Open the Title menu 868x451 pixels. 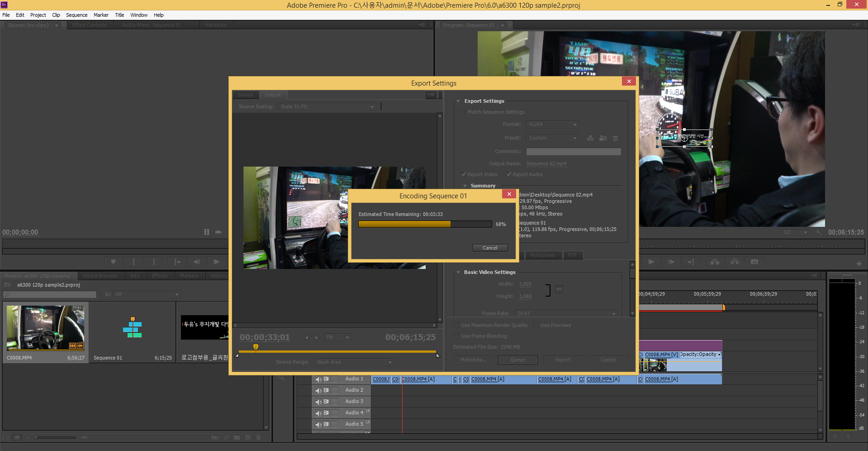pos(119,15)
